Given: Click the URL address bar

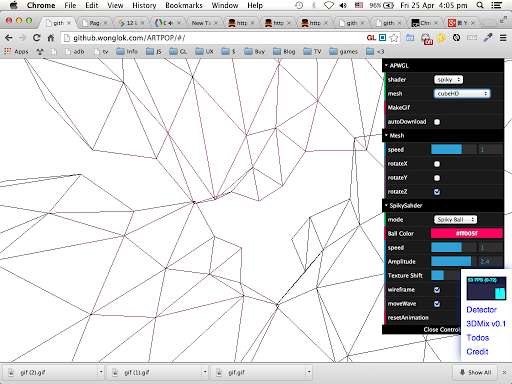Looking at the screenshot, I should [x=213, y=38].
